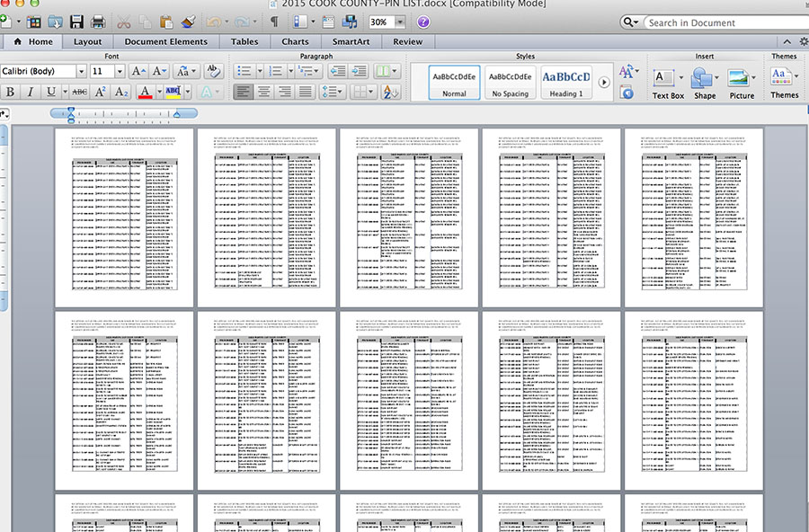Show paragraph marks with pilcrow icon
The height and width of the screenshot is (532, 809).
coord(274,22)
